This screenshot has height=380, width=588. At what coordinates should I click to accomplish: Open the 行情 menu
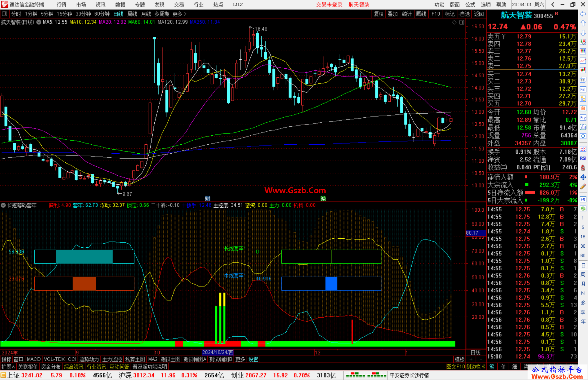(62, 4)
